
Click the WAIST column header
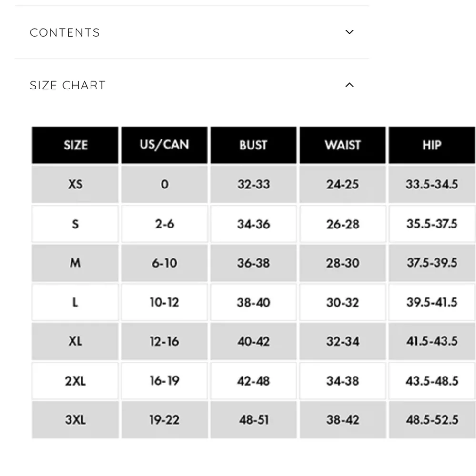343,145
